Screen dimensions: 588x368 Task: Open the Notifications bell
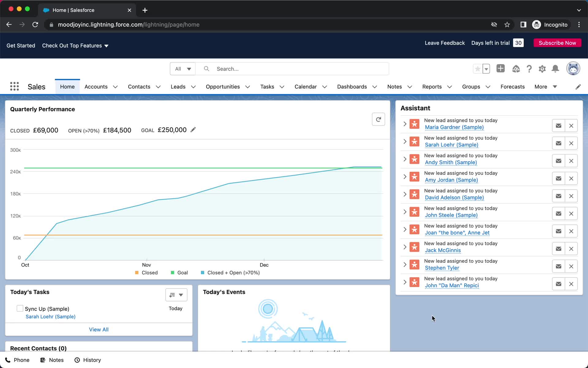(x=555, y=69)
